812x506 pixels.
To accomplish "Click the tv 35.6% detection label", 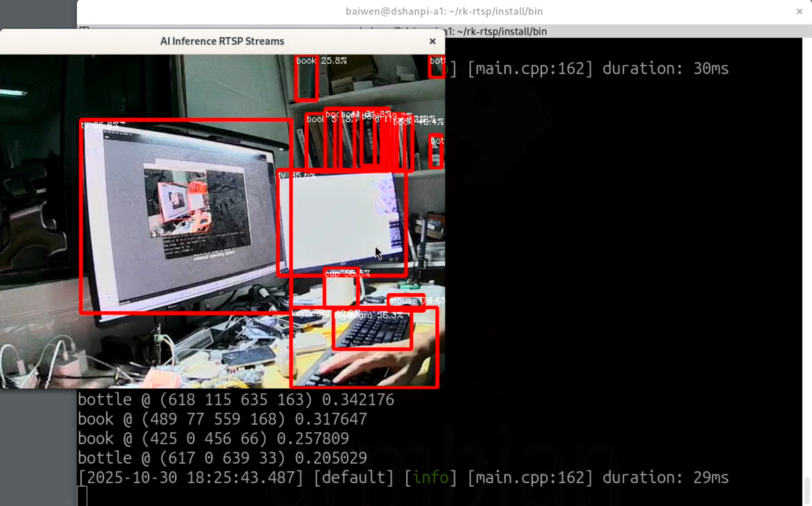I will [296, 175].
